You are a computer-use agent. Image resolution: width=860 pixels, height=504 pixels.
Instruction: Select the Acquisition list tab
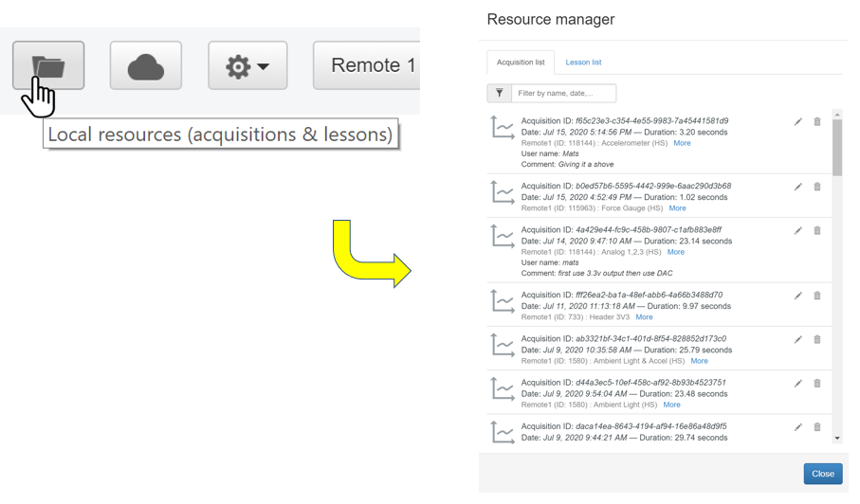521,63
